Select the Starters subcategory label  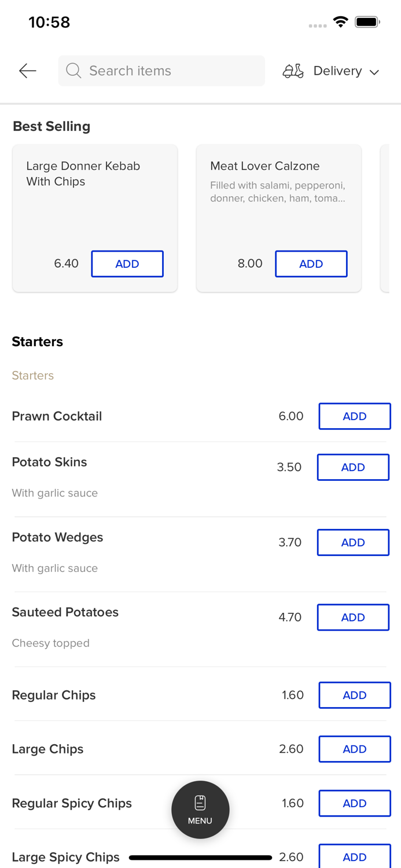coord(33,376)
